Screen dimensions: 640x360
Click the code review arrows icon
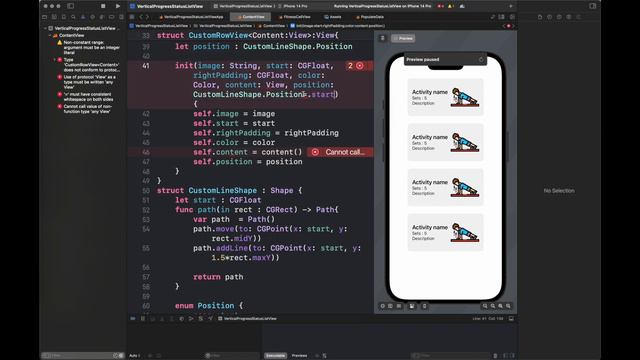[x=493, y=17]
